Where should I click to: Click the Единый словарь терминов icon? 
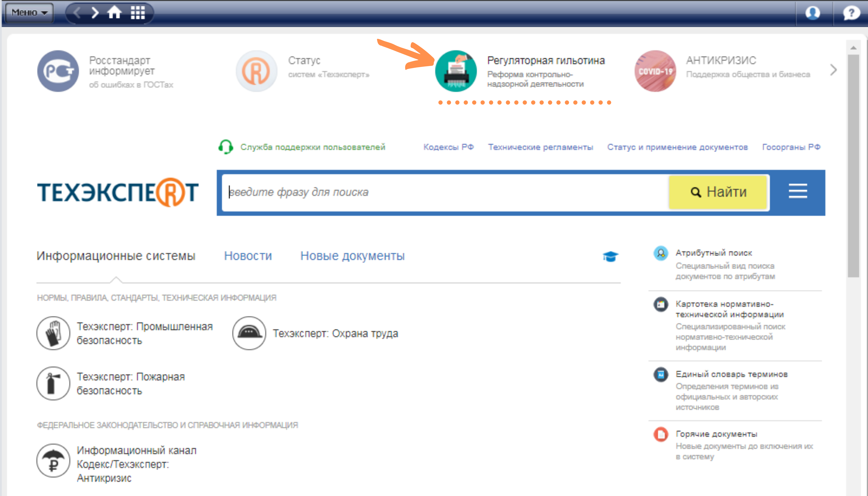click(x=661, y=374)
